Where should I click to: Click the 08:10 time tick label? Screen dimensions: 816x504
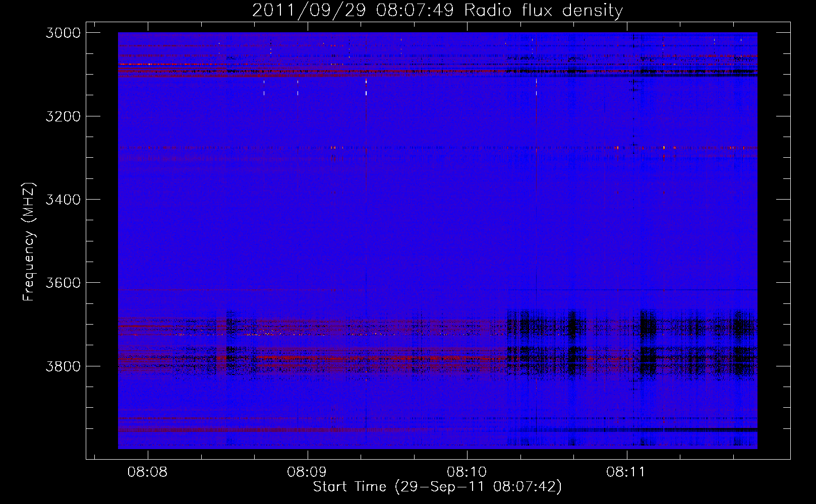pos(467,472)
